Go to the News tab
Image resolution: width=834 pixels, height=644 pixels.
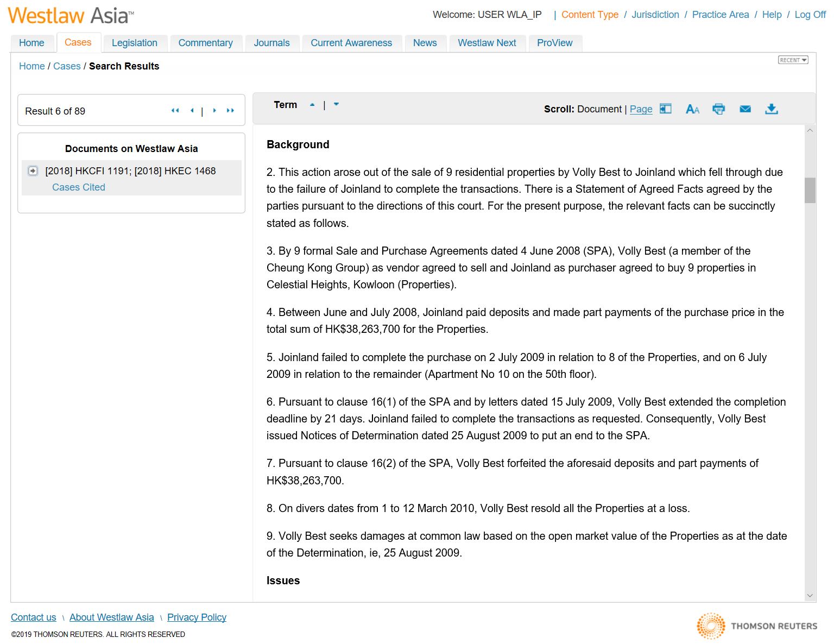425,43
